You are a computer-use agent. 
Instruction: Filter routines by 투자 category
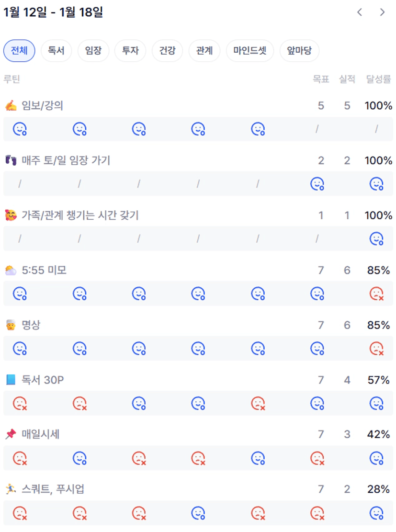tap(130, 51)
